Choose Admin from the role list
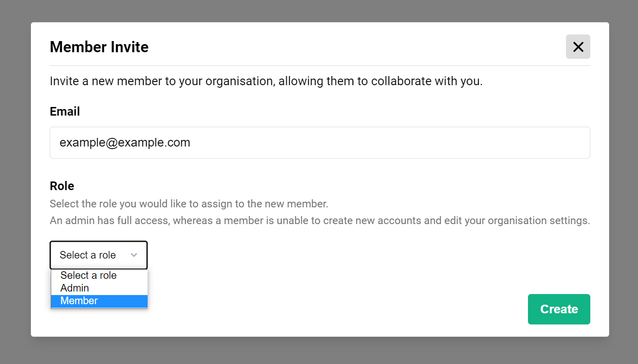Screen dimensions: 638x364 75,288
